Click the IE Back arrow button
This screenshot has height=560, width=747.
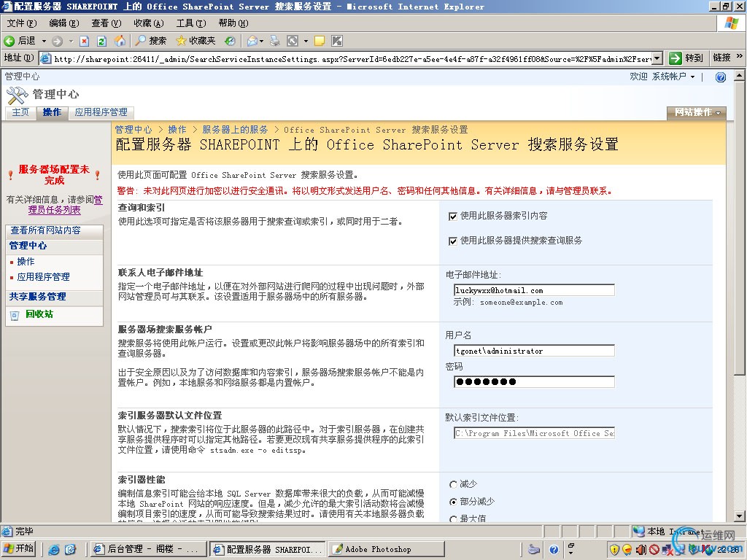click(x=19, y=41)
